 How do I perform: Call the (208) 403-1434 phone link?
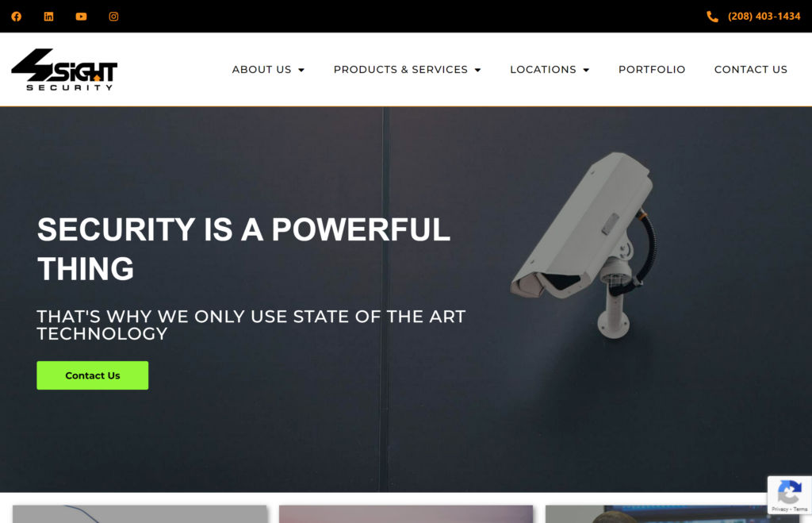[x=764, y=17]
